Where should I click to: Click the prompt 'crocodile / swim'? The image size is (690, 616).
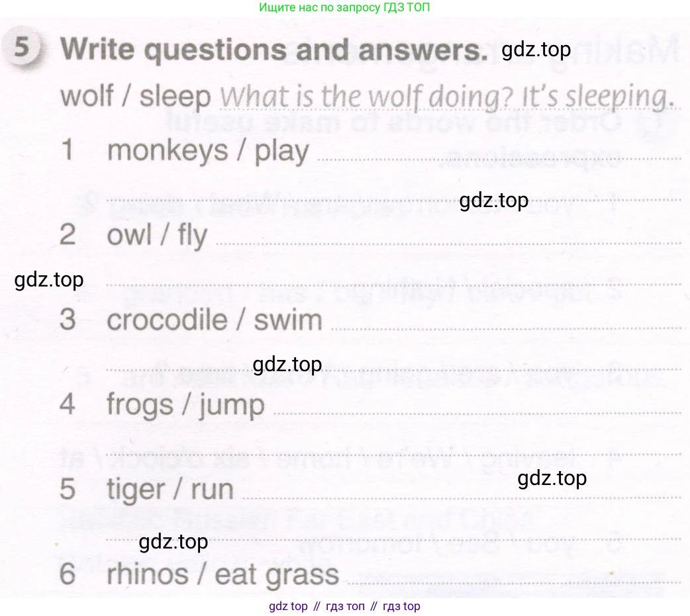pyautogui.click(x=215, y=320)
